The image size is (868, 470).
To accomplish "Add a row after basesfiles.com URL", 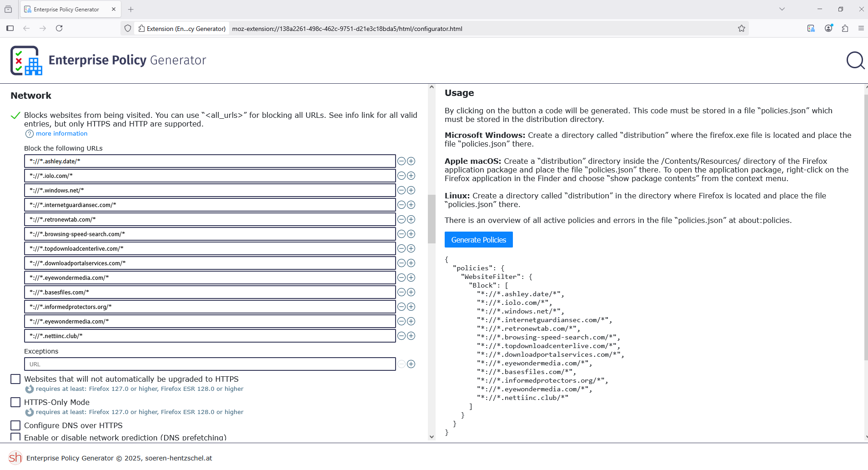I will (411, 292).
